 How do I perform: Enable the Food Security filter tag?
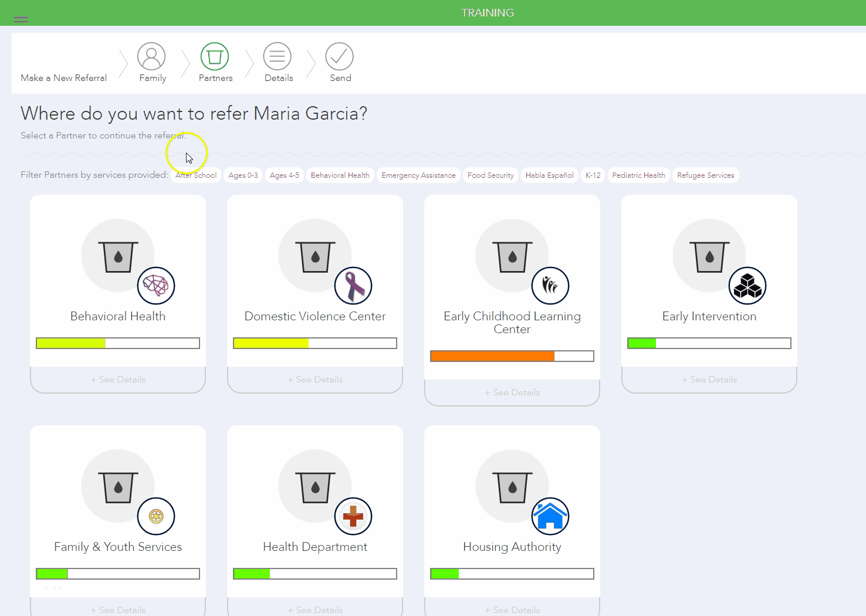490,175
